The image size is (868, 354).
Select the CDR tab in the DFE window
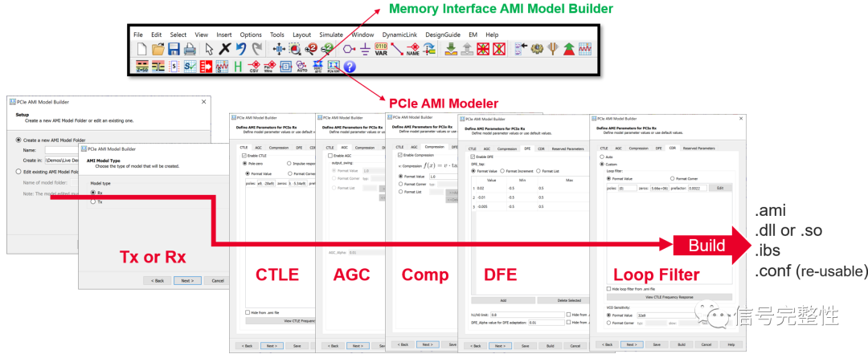click(542, 149)
